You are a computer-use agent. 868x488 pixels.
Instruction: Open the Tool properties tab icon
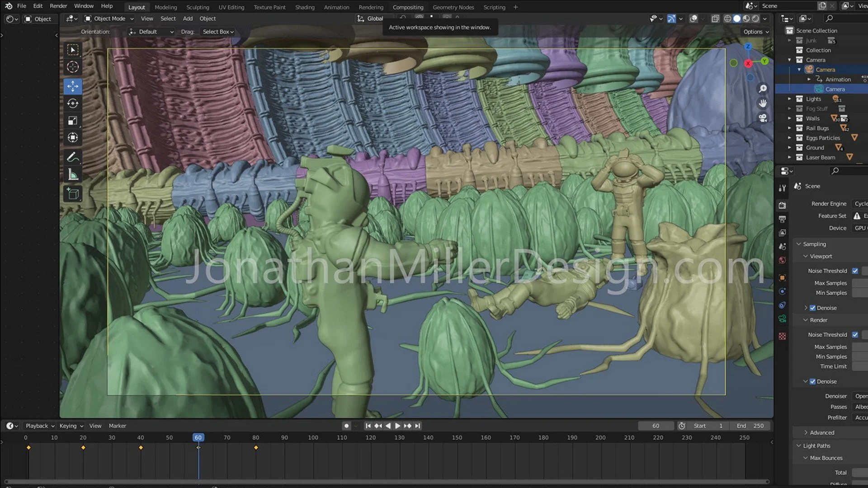[782, 188]
